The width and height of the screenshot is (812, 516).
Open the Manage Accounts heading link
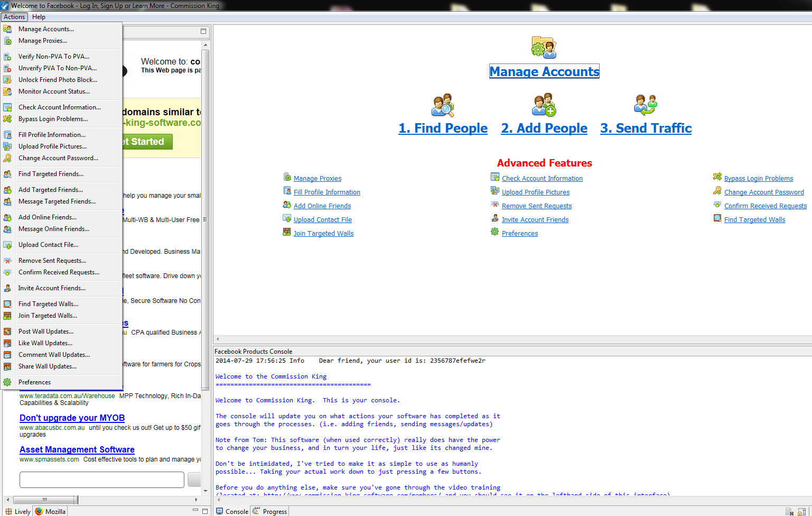[x=544, y=71]
